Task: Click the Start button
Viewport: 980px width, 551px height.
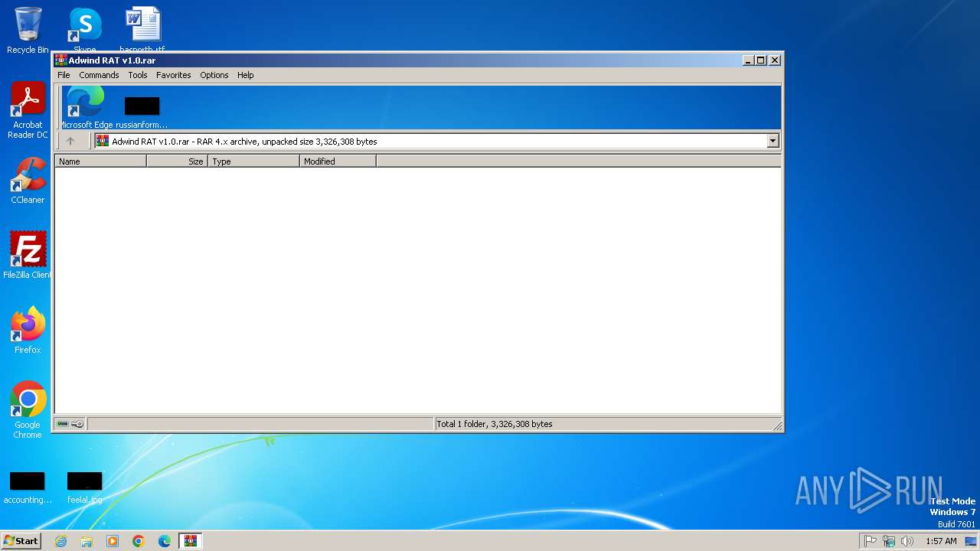Action: 21,541
